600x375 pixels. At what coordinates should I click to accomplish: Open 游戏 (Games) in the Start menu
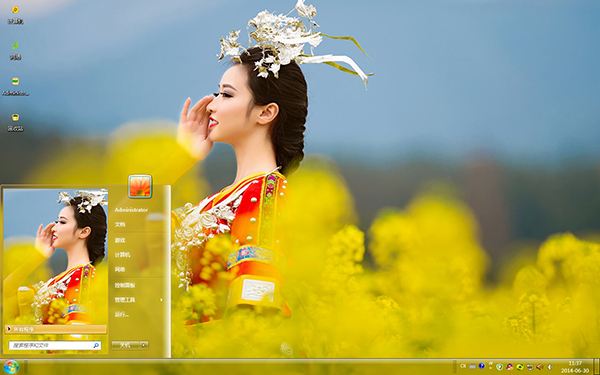(x=120, y=240)
